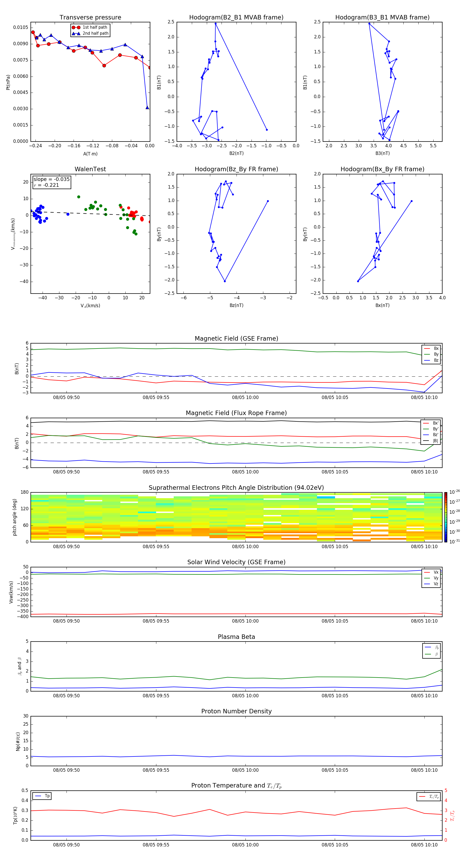
Task: Click the 'Bx(nT)' x-axis label
Action: pyautogui.click(x=382, y=305)
